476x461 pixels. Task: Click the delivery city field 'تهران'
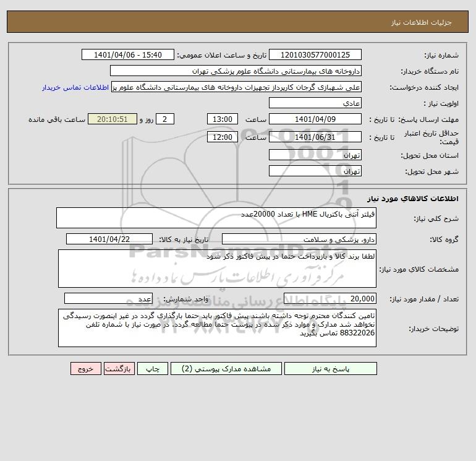point(315,171)
